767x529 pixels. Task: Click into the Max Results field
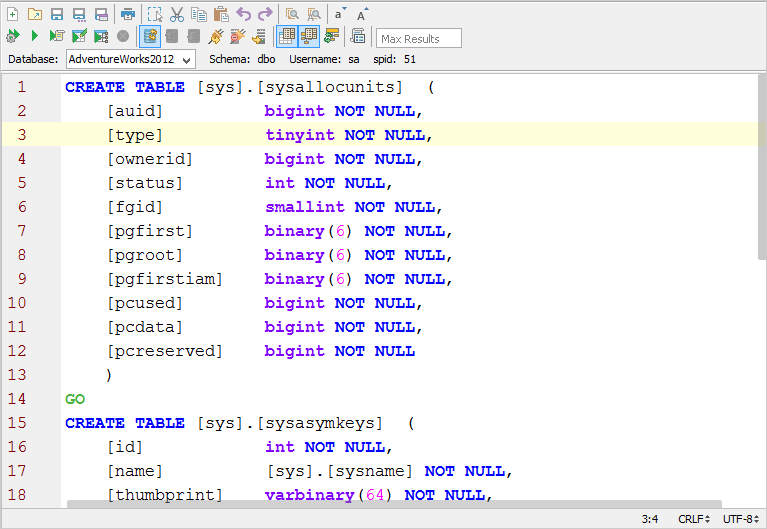coord(419,38)
